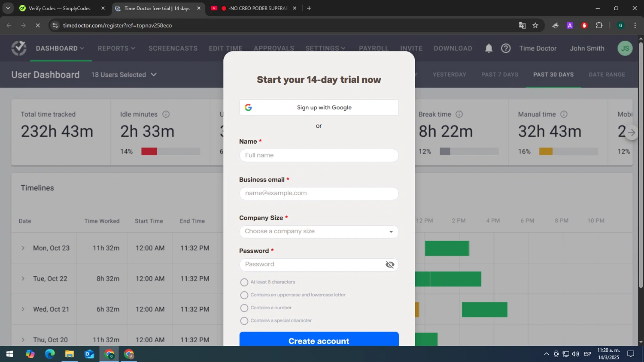Select the PAST 30 DAYS tab

553,75
